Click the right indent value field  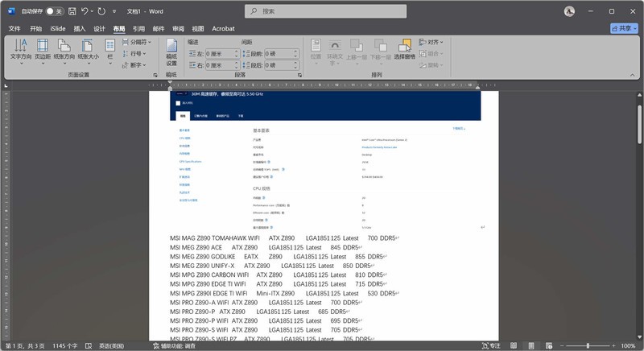[x=219, y=65]
